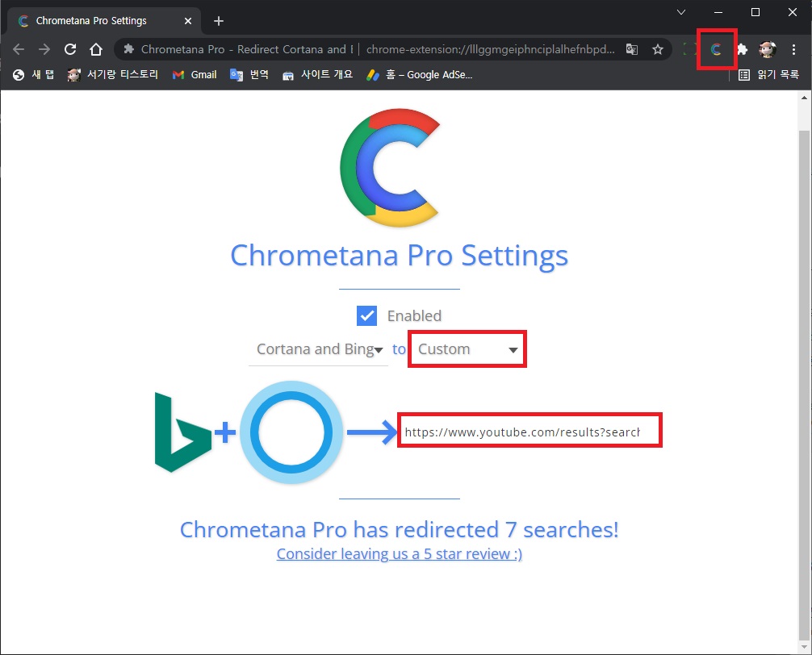
Task: Open the 번역 bookmark
Action: 249,74
